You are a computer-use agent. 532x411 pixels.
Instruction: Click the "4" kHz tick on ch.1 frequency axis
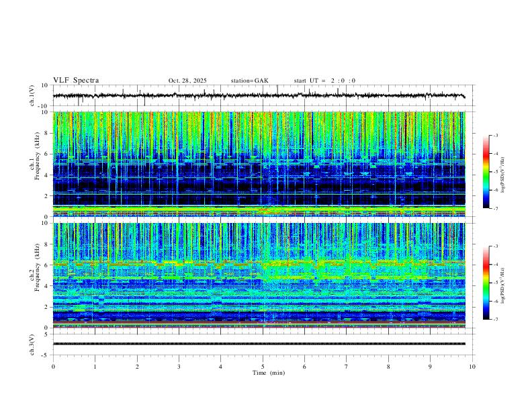click(46, 175)
